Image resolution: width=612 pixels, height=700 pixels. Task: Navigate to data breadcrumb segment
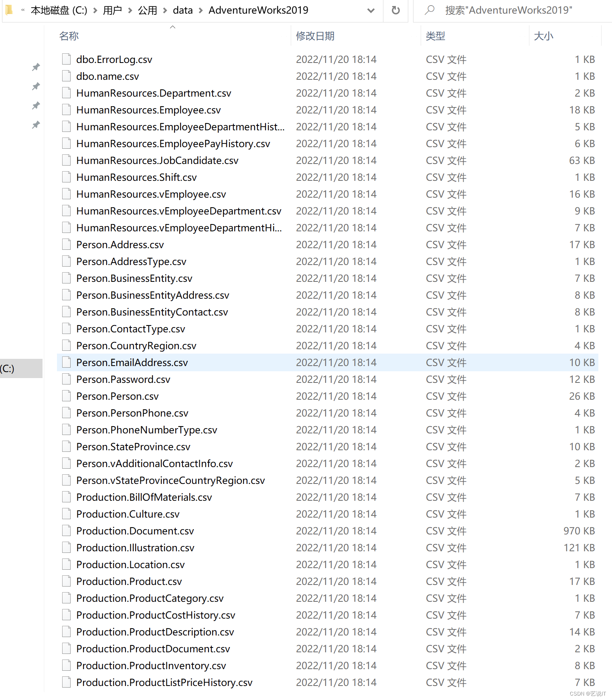[x=183, y=10]
